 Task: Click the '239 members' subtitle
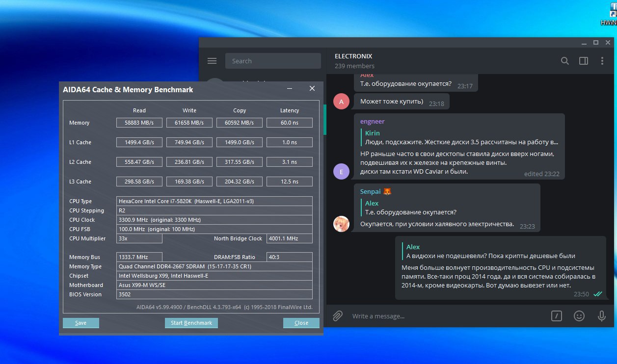point(354,66)
